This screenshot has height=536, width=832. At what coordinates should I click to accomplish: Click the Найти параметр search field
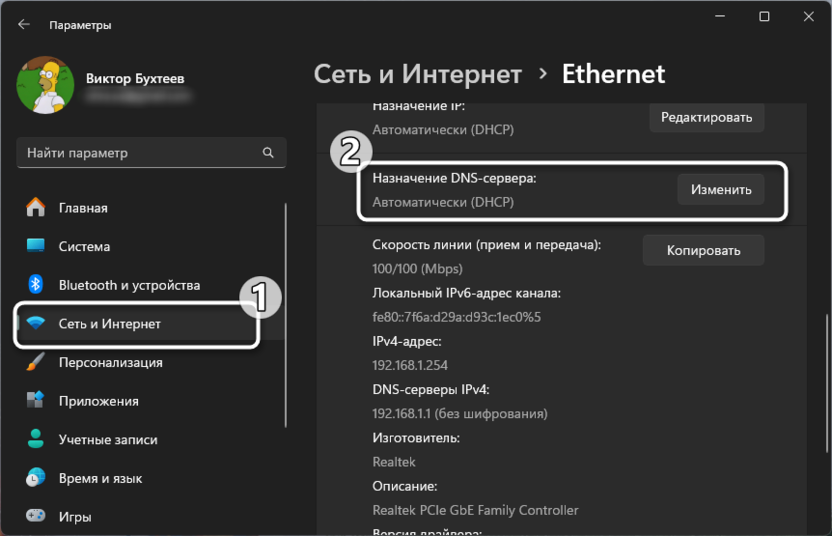click(140, 153)
